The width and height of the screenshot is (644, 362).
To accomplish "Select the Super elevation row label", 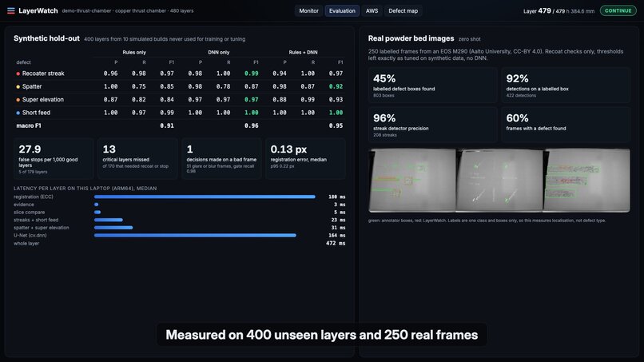I will (x=42, y=100).
